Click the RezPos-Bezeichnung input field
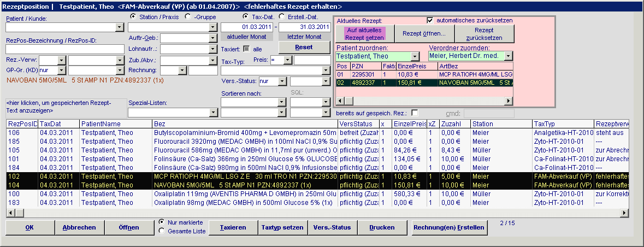Image resolution: width=644 pixels, height=247 pixels. 65,49
